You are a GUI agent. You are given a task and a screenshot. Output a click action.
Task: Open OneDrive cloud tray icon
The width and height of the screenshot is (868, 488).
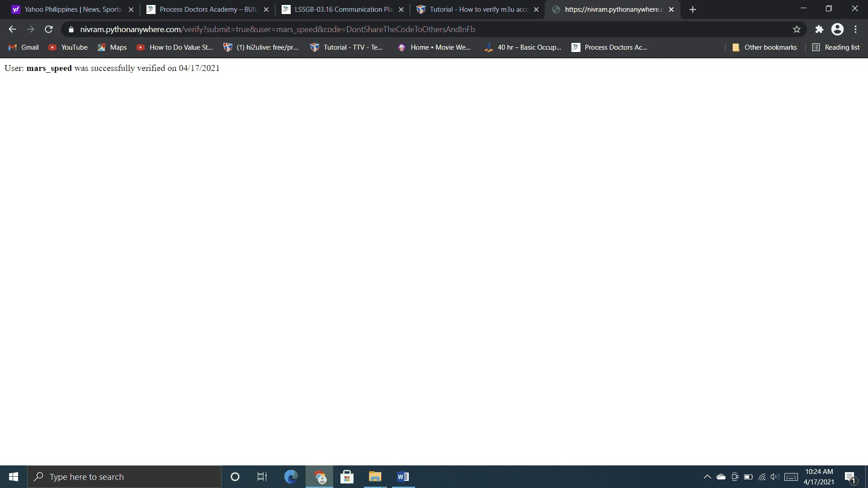click(x=721, y=477)
